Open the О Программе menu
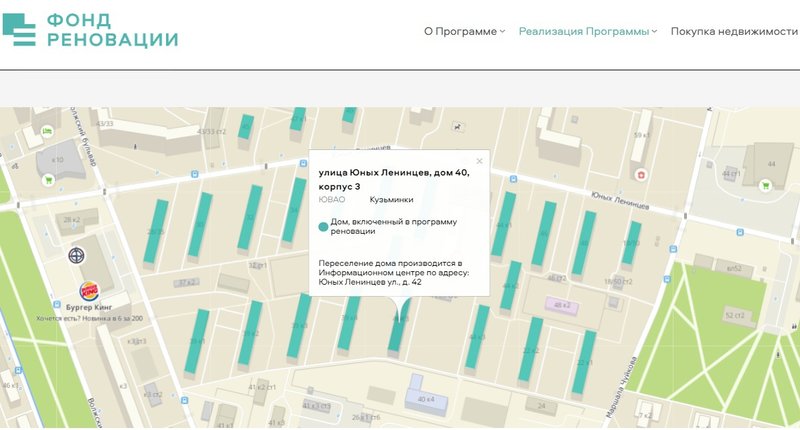 (x=460, y=31)
